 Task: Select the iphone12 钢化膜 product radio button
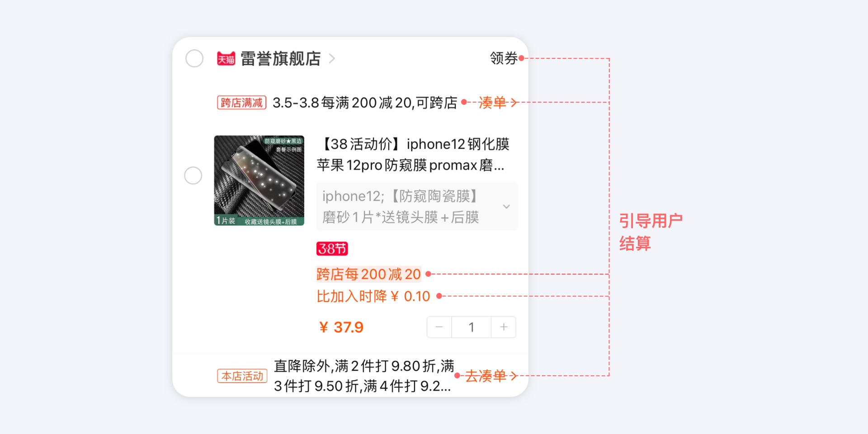pyautogui.click(x=193, y=175)
